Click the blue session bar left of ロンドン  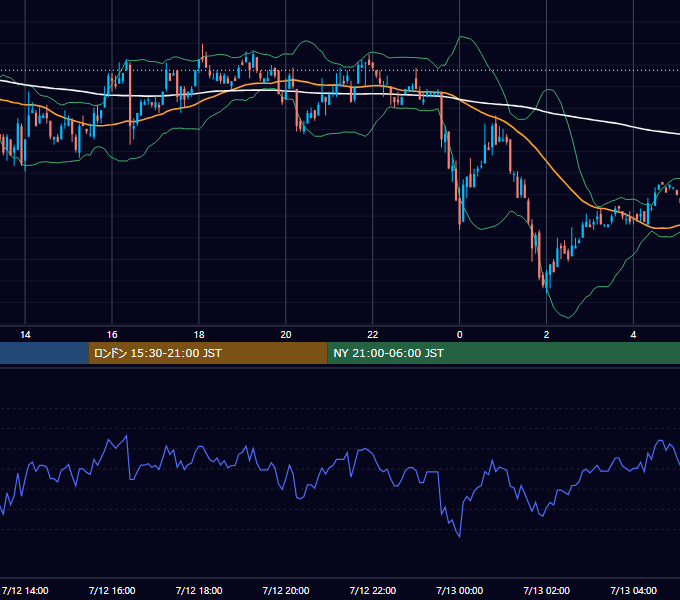coord(44,353)
